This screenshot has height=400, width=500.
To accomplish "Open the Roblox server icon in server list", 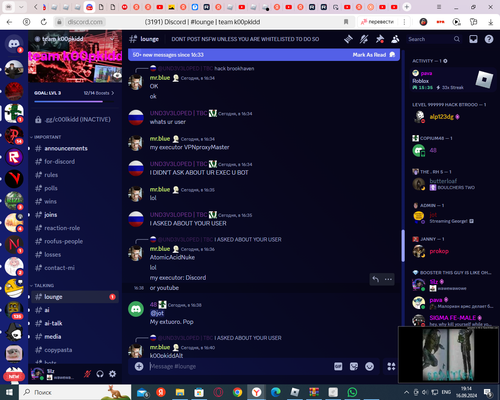I will (x=14, y=157).
